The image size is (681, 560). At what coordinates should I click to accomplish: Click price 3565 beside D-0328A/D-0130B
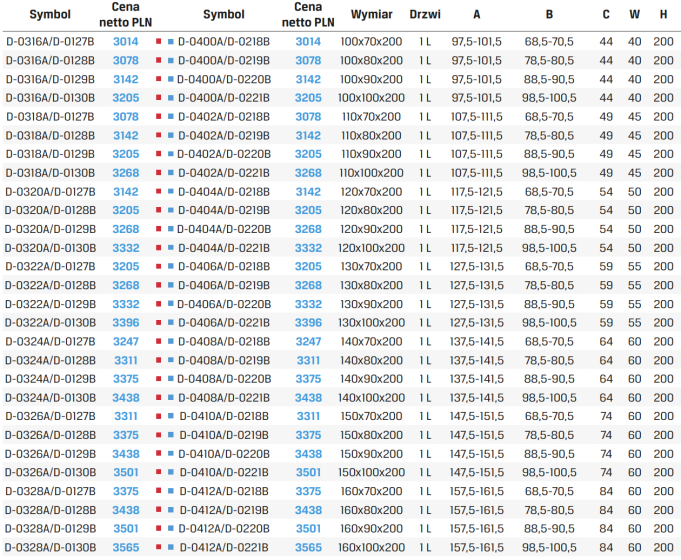[126, 547]
